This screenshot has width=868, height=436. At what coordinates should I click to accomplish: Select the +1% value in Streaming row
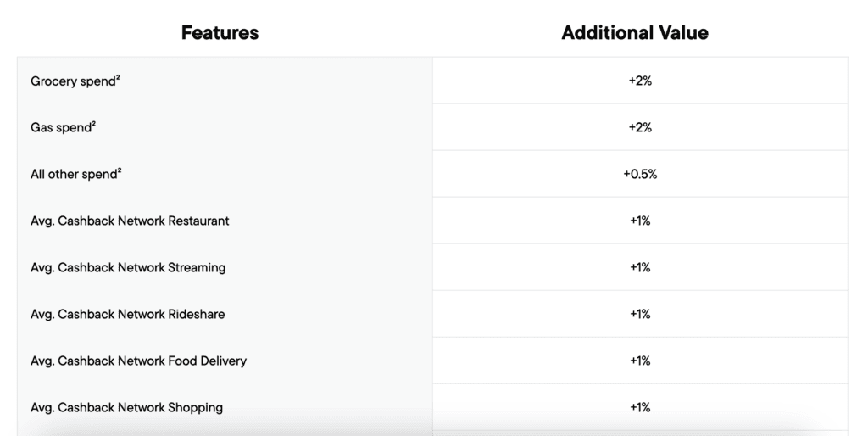click(x=640, y=268)
